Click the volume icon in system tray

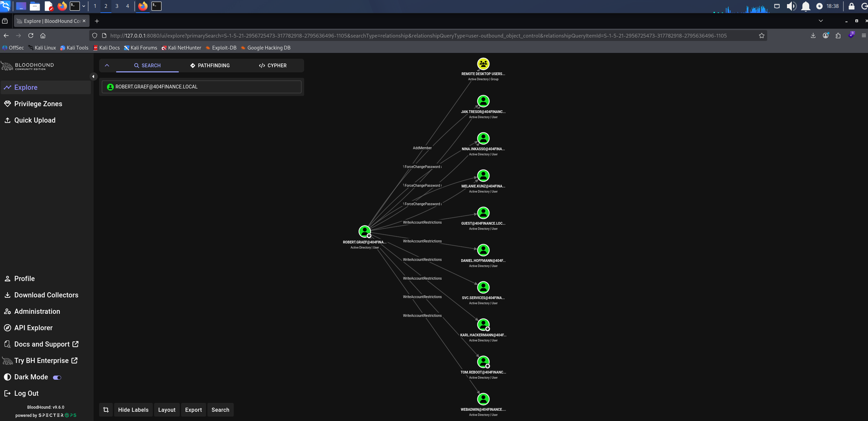point(791,6)
